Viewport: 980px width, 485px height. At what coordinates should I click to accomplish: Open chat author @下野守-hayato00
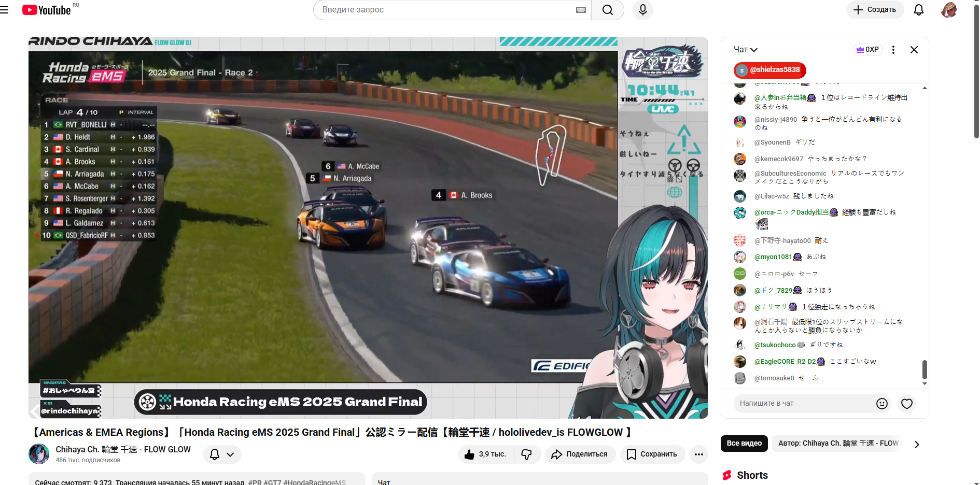782,241
